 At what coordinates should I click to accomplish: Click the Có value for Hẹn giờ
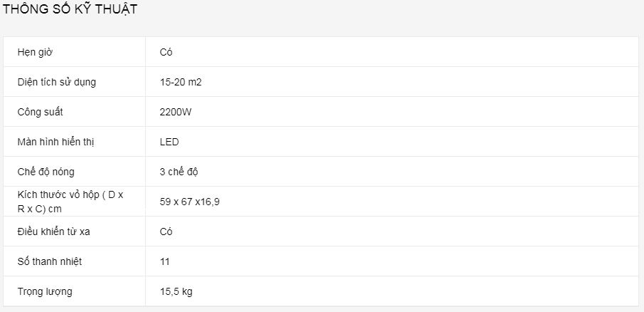[167, 52]
